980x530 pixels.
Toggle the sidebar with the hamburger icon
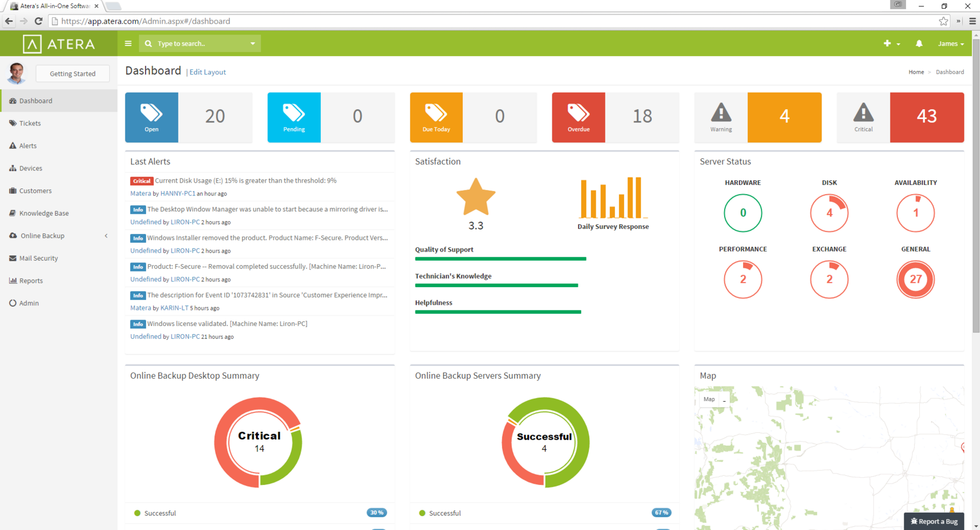coord(128,43)
